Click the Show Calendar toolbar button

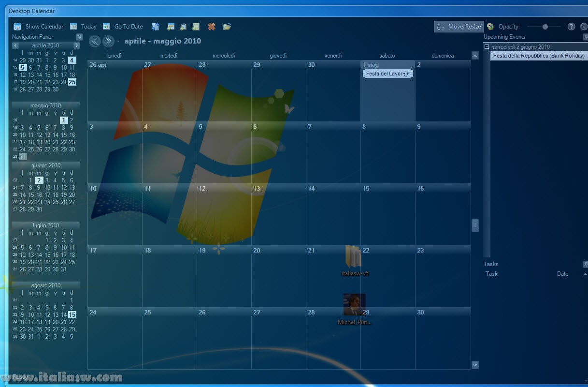click(39, 27)
